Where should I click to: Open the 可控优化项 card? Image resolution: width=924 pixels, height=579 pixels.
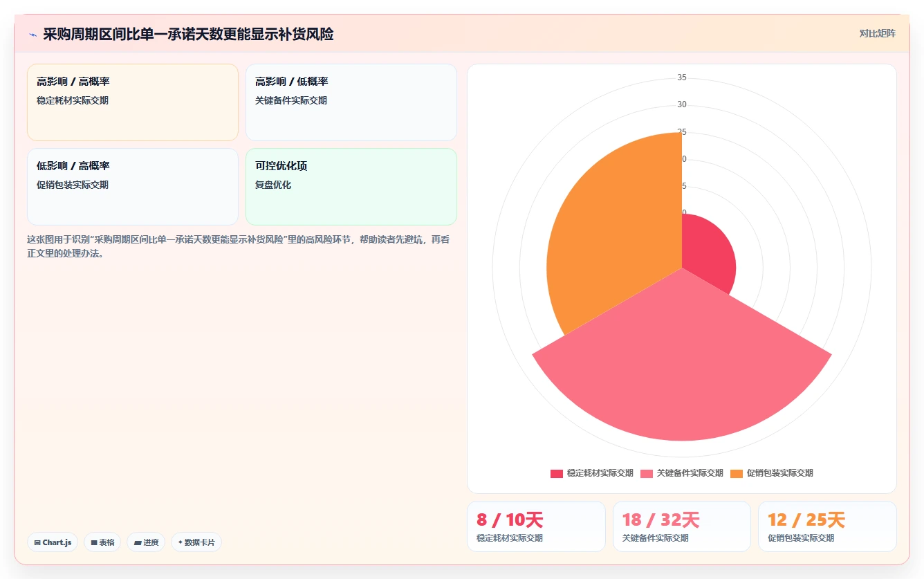(x=351, y=187)
